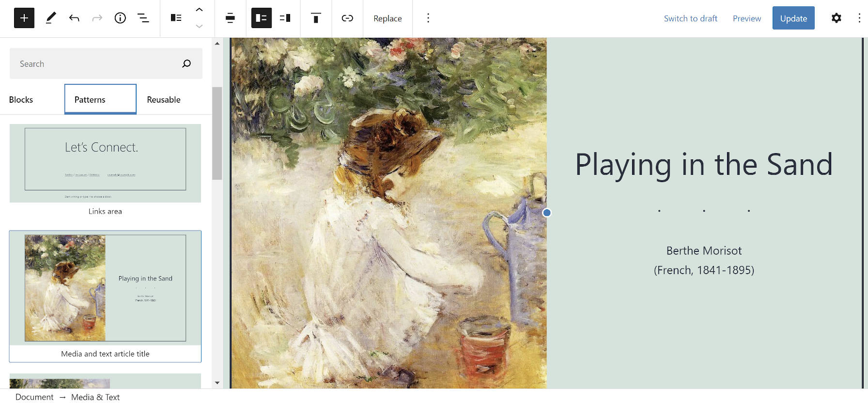Open the document Details info icon
The image size is (868, 403).
point(120,18)
